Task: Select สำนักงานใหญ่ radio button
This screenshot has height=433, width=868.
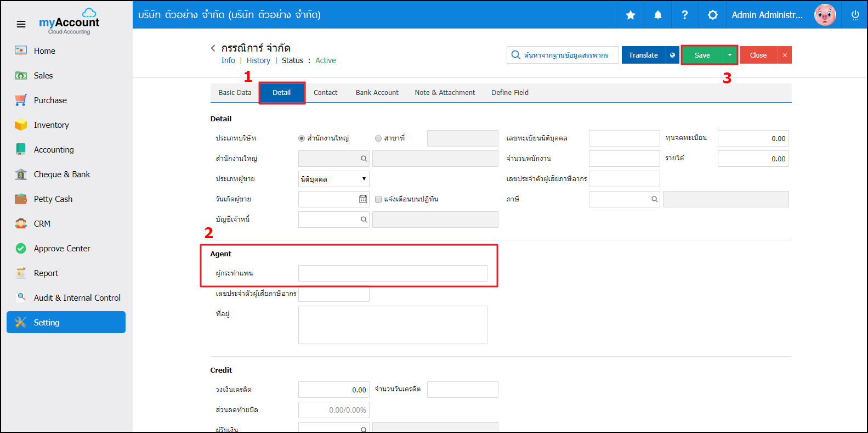Action: point(302,138)
